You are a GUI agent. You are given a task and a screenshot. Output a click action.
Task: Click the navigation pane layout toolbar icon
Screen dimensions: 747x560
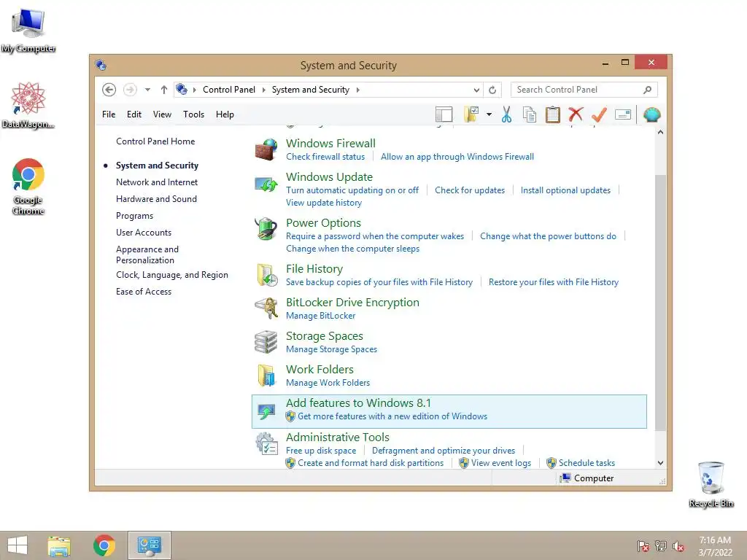coord(444,114)
